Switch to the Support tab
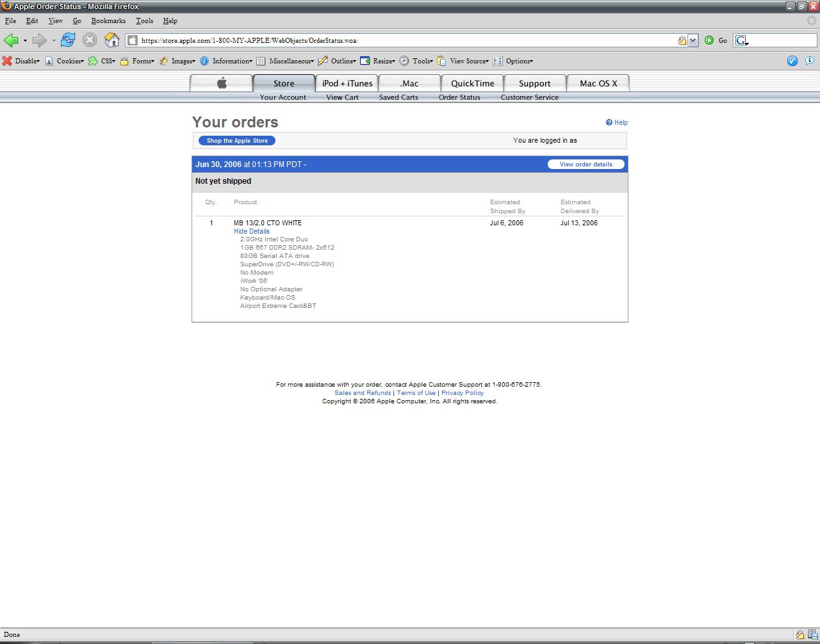 pos(535,83)
